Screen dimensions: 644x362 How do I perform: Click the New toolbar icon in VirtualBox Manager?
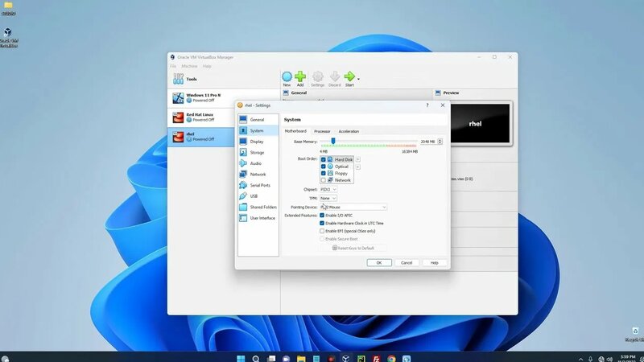(287, 78)
